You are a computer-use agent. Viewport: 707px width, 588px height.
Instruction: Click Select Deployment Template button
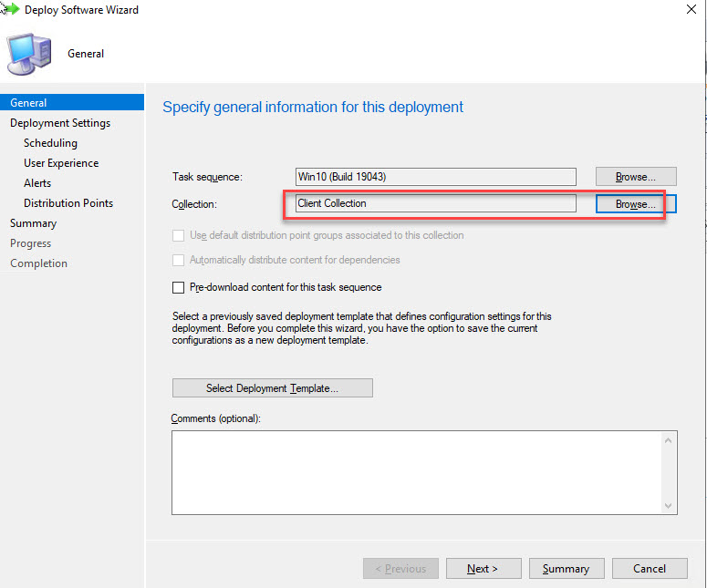[x=272, y=388]
